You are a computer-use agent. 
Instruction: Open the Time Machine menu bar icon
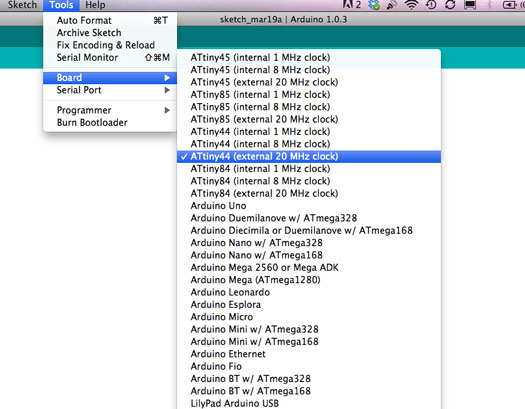click(431, 5)
